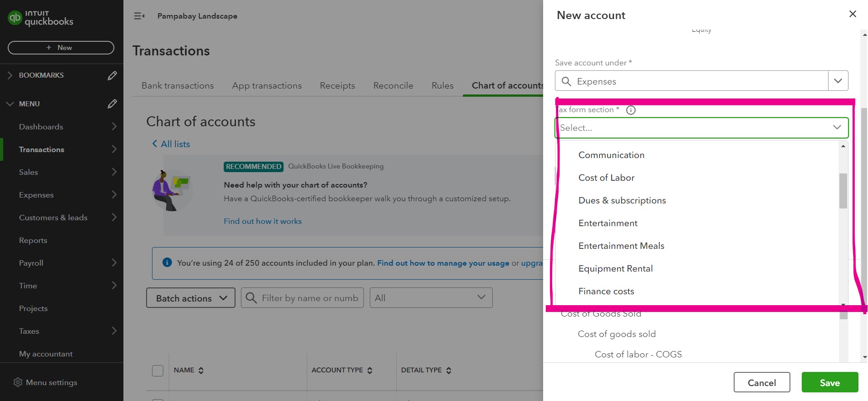The height and width of the screenshot is (401, 868).
Task: Choose Dues & subscriptions from the list
Action: [622, 200]
